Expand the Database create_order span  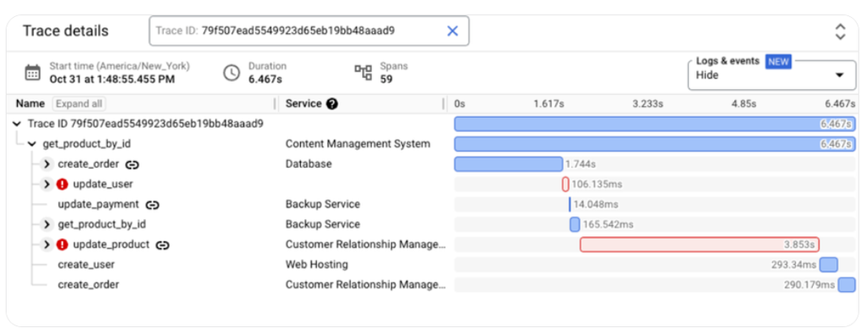pyautogui.click(x=47, y=164)
